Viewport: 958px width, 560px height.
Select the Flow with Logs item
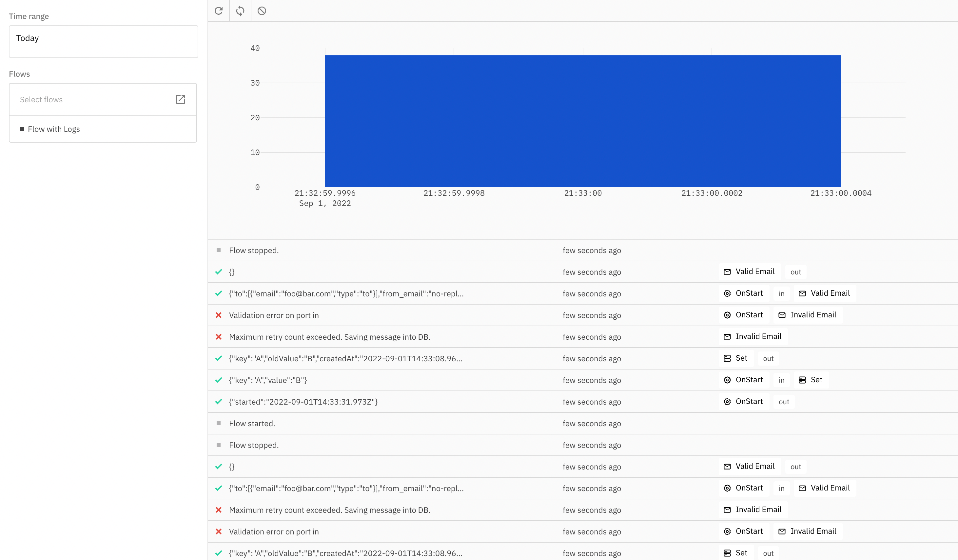click(x=54, y=129)
